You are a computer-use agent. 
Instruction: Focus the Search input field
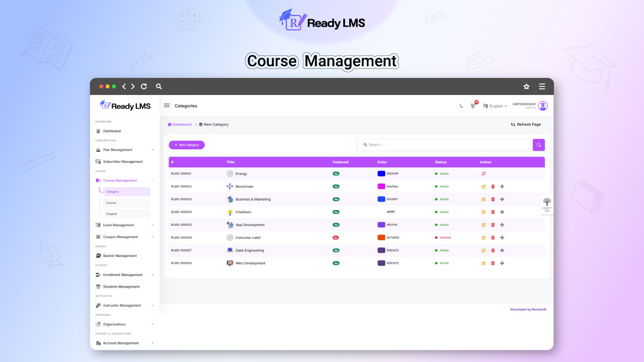[444, 145]
